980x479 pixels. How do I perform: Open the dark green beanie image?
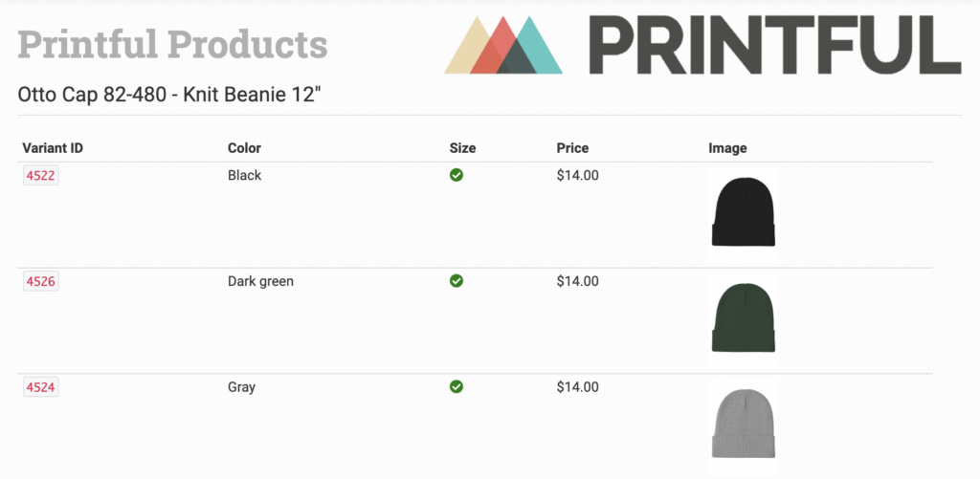744,318
